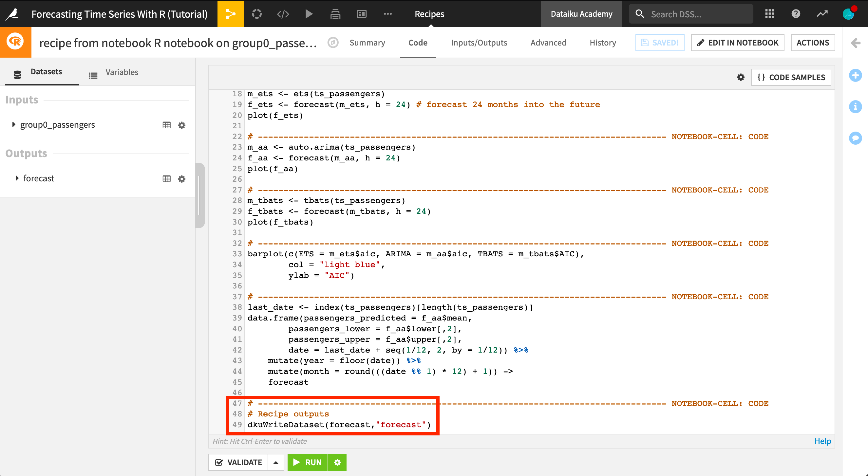Open settings gear for forecast output

click(x=181, y=178)
